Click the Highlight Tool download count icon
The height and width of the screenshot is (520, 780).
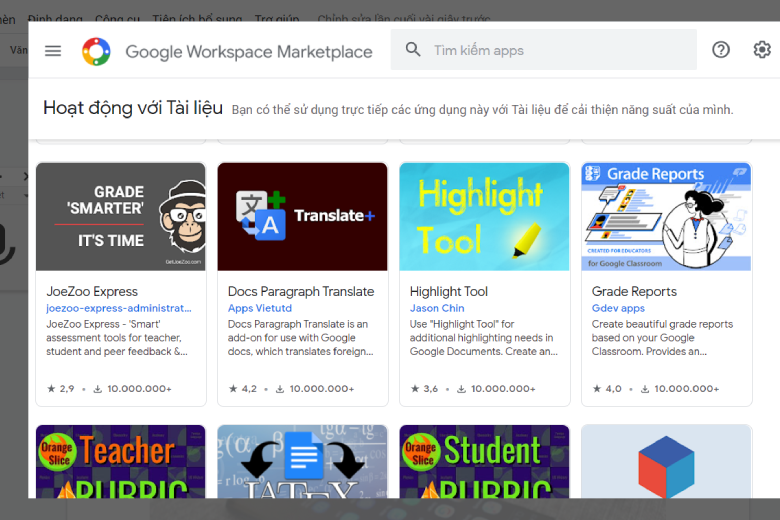[462, 389]
